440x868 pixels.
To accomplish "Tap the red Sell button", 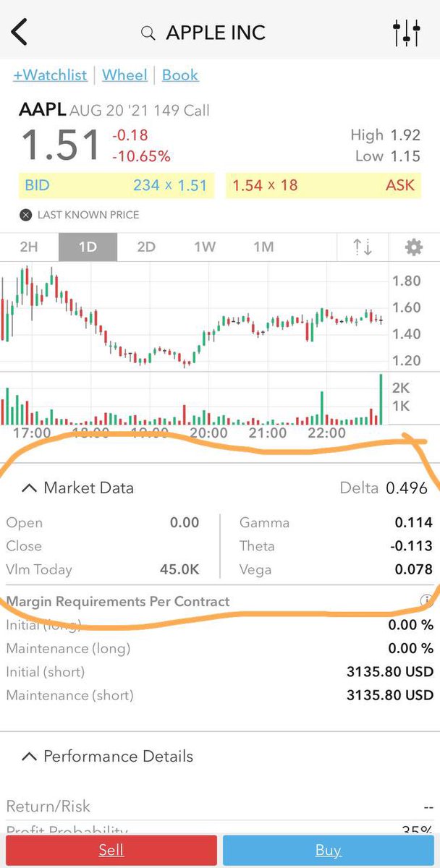I will (x=111, y=850).
